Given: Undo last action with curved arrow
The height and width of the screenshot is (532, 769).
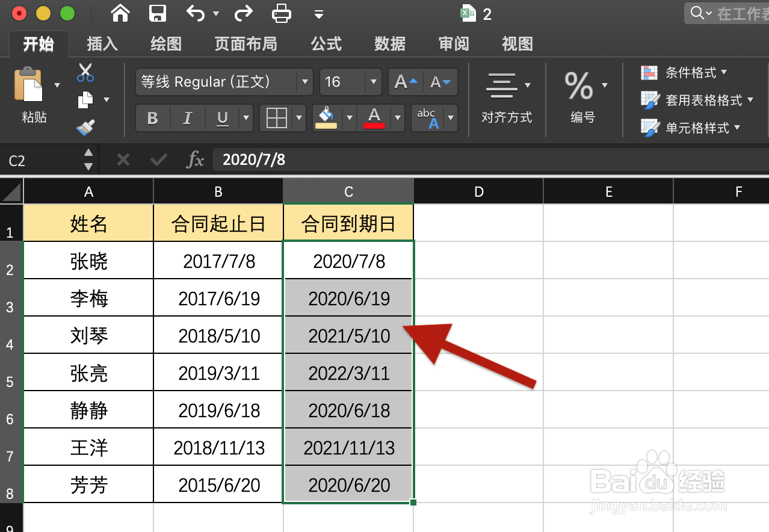Looking at the screenshot, I should [x=195, y=13].
